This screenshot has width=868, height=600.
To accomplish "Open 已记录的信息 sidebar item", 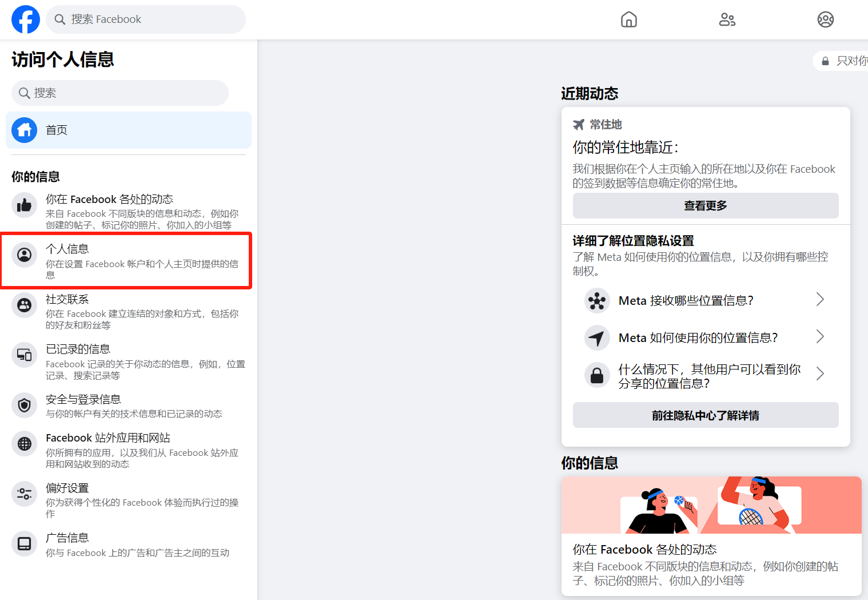I will [x=129, y=361].
